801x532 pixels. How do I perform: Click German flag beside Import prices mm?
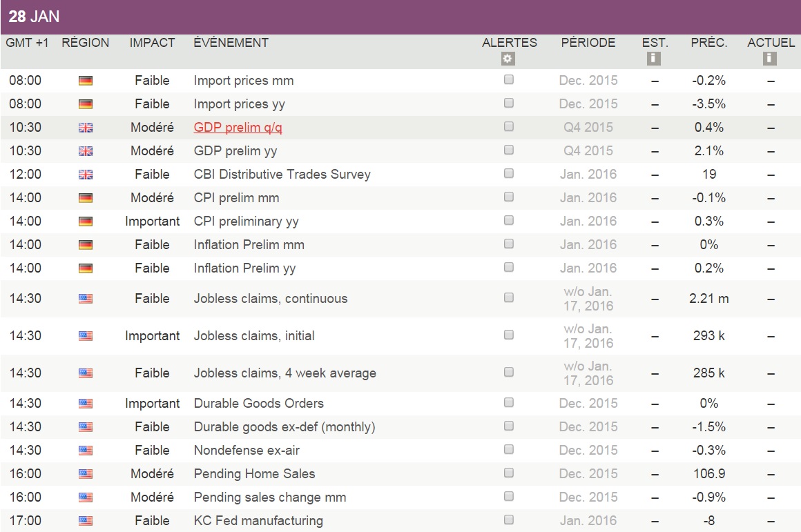[86, 81]
